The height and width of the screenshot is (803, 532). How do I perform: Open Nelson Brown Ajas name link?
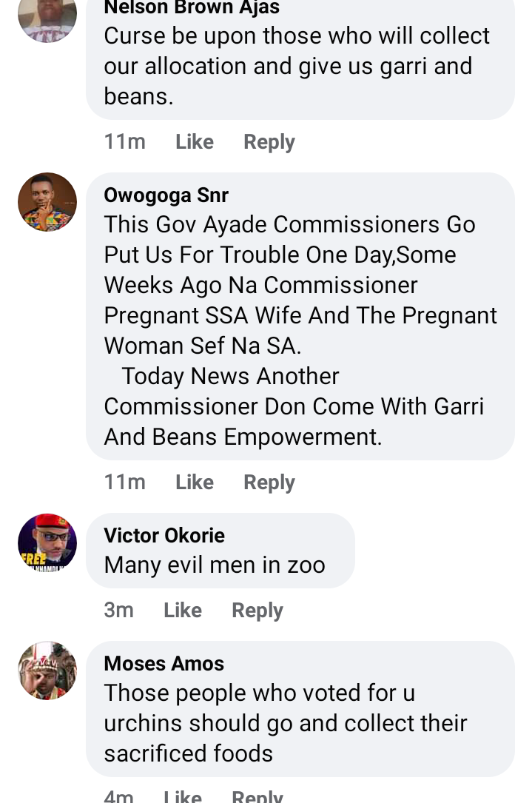(192, 8)
